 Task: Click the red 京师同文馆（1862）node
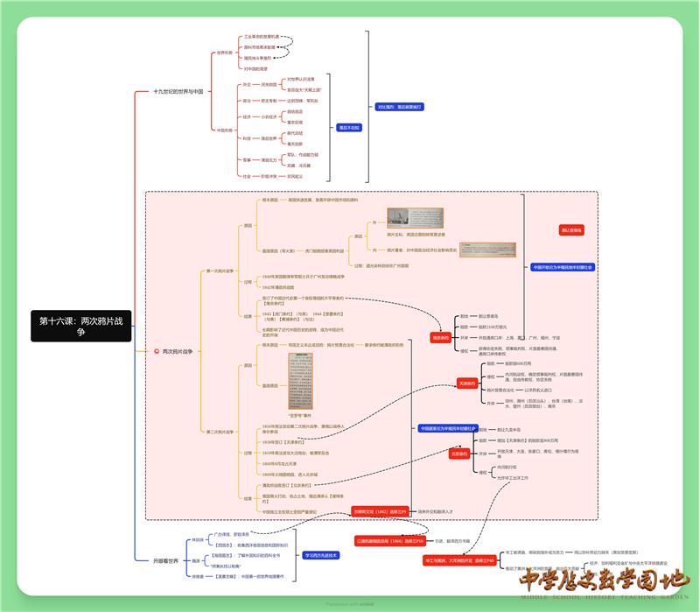click(x=381, y=510)
